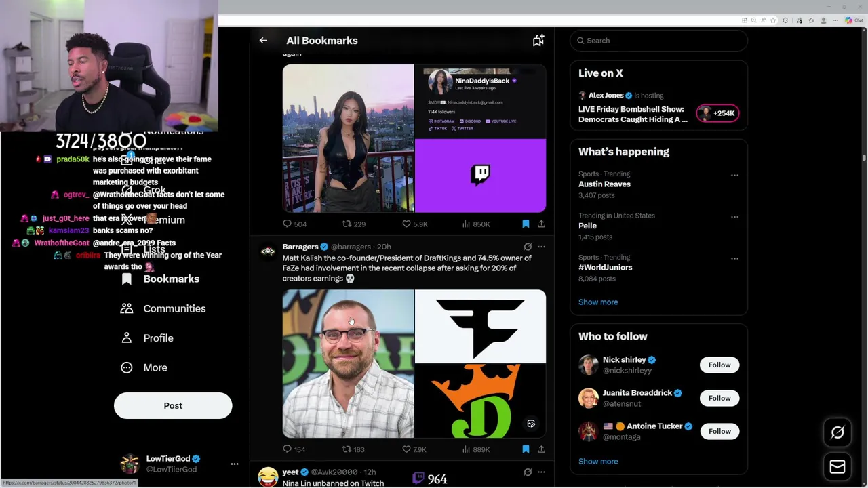Reply to the NinaDaddyisBack post with 504 comments
The width and height of the screenshot is (868, 488).
click(x=295, y=224)
